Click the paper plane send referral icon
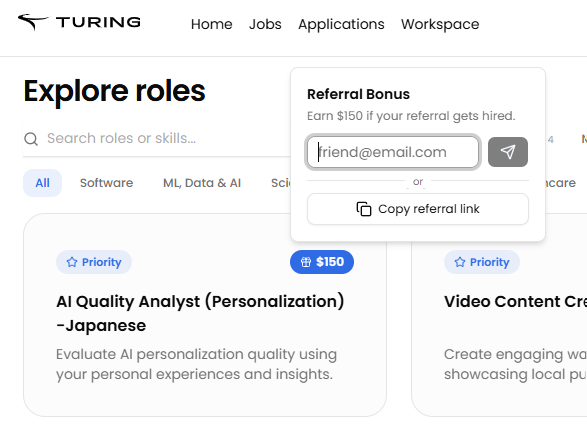This screenshot has width=587, height=437. [508, 152]
